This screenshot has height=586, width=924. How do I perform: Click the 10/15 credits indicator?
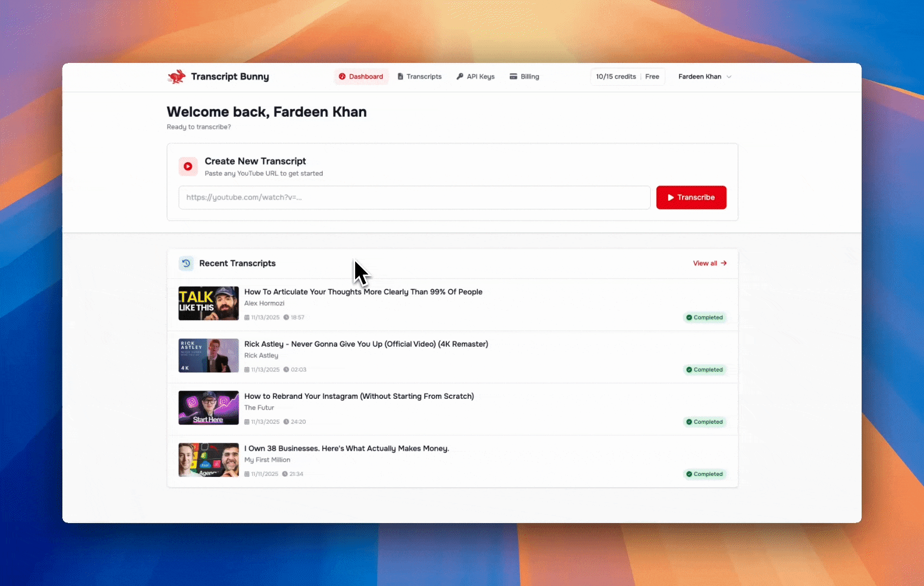(616, 77)
